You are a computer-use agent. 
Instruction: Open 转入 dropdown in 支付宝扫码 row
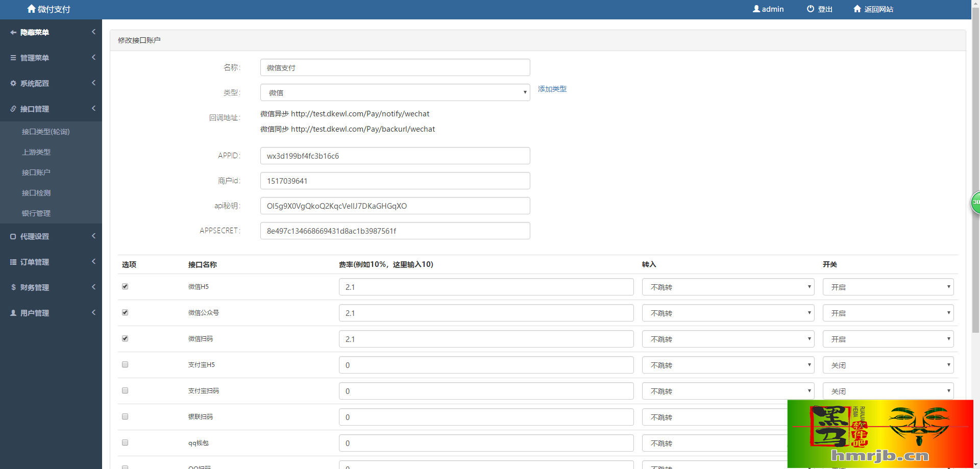pyautogui.click(x=728, y=391)
